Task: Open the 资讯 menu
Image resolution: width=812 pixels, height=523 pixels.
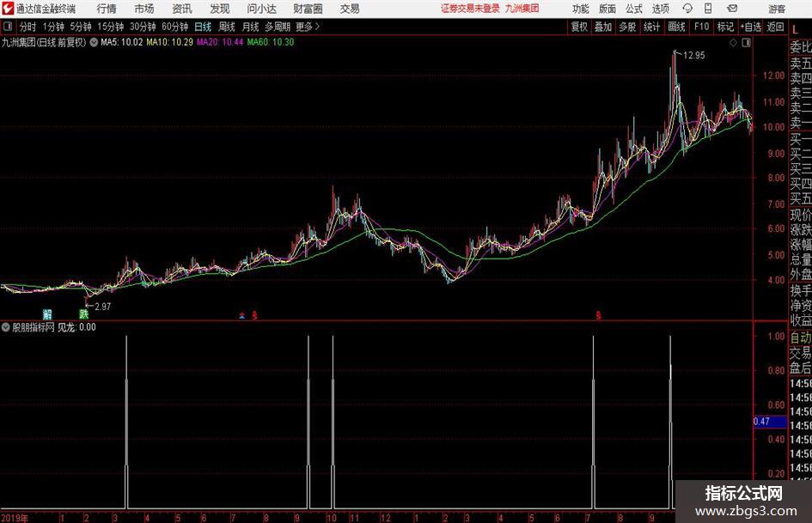Action: pos(182,9)
